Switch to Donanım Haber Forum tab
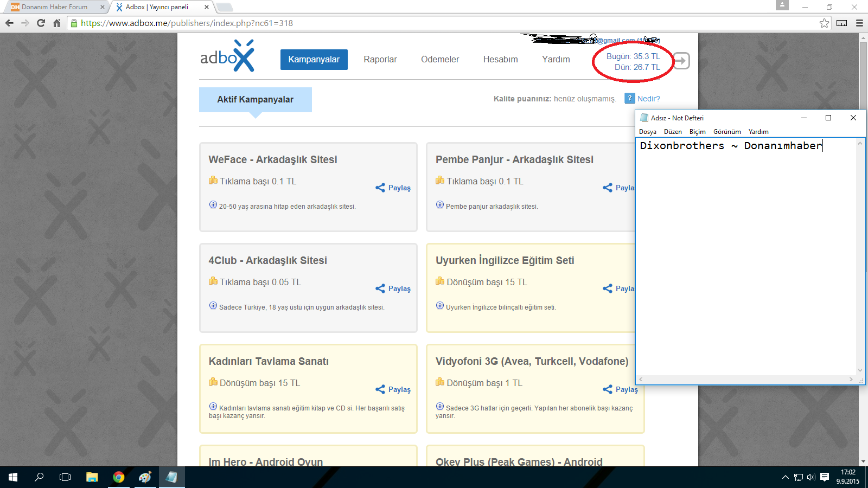The height and width of the screenshot is (488, 868). (x=54, y=7)
